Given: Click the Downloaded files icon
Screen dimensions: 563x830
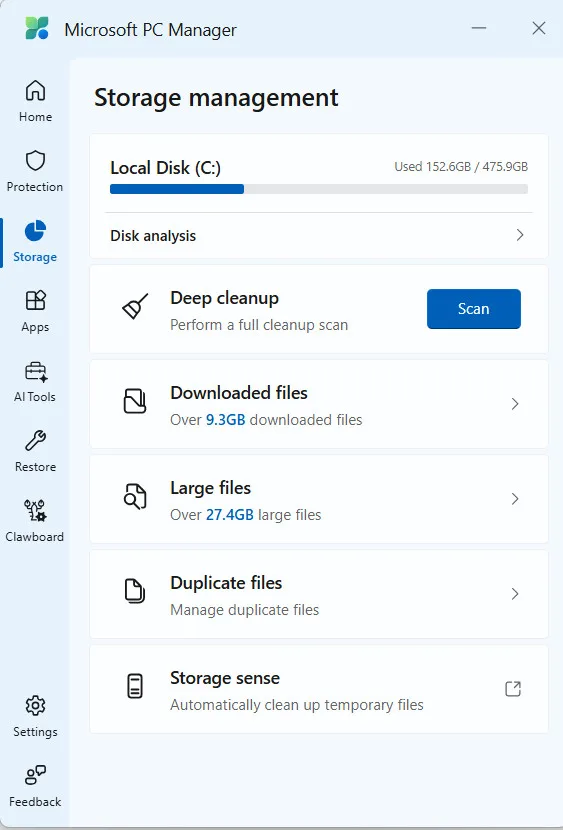Looking at the screenshot, I should click(134, 401).
